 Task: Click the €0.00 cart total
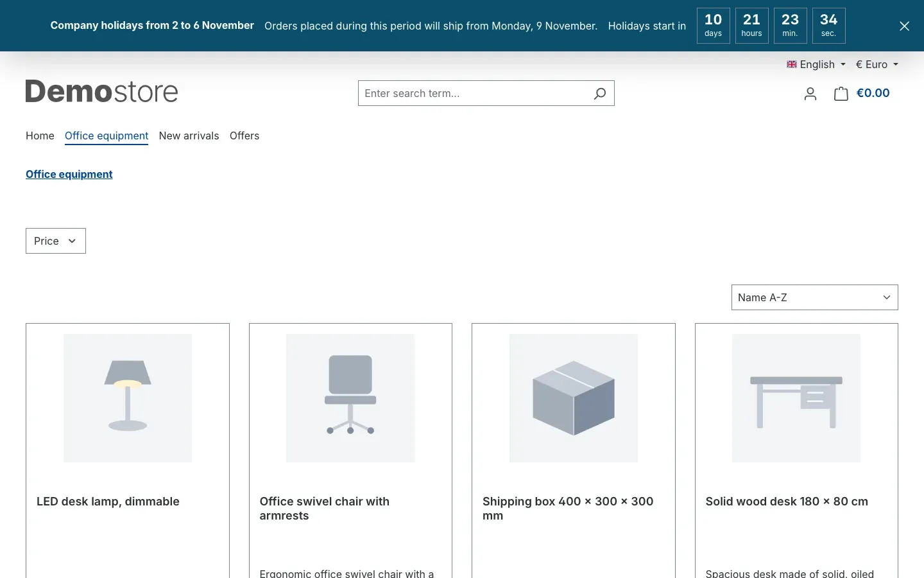coord(873,93)
